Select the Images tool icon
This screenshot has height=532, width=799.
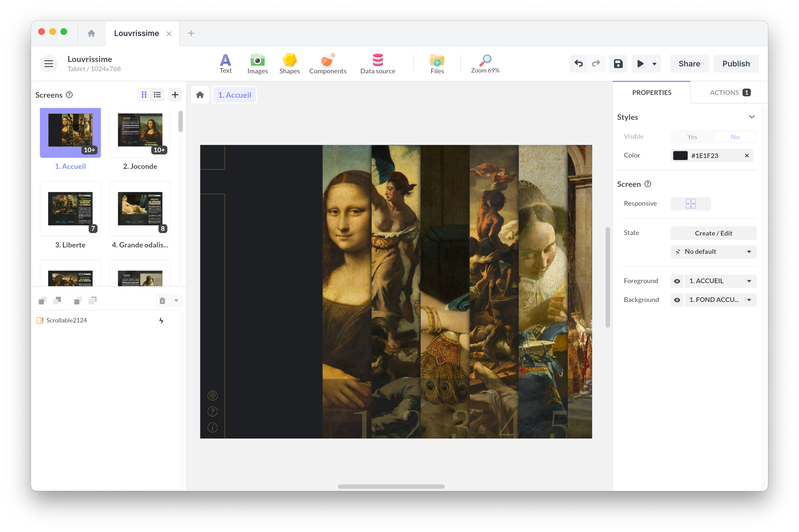(257, 63)
